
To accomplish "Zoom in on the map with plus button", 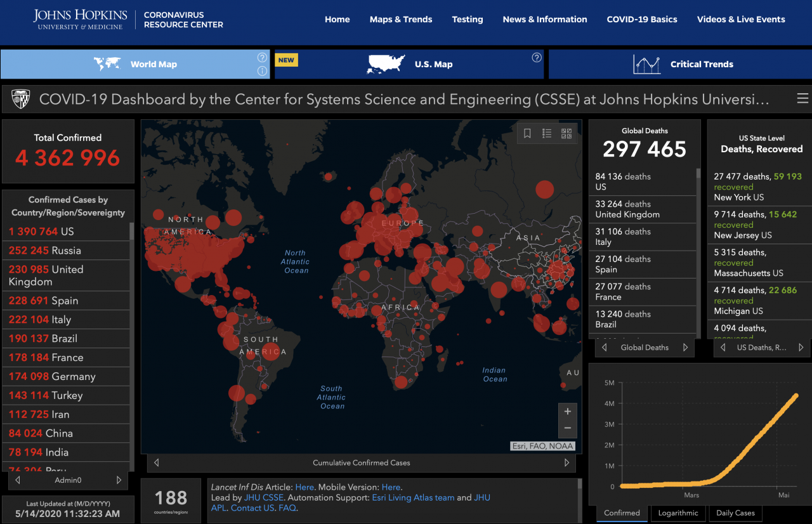I will (568, 411).
